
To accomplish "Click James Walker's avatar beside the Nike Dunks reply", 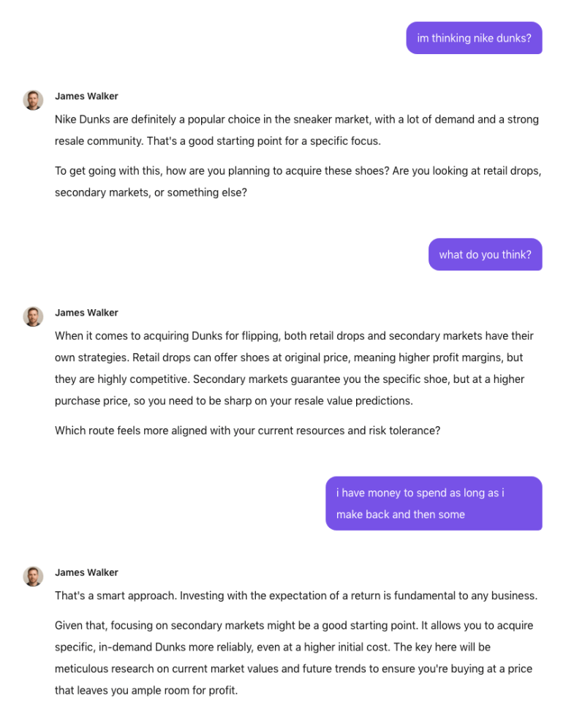I will (33, 100).
